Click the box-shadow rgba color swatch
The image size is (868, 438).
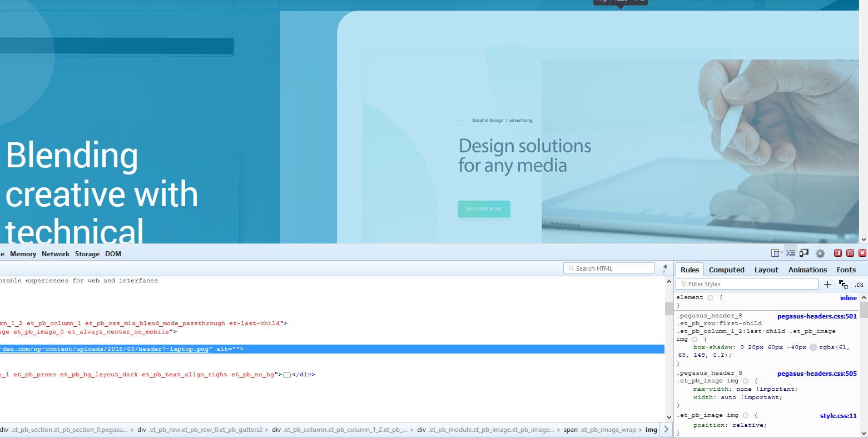coord(813,347)
